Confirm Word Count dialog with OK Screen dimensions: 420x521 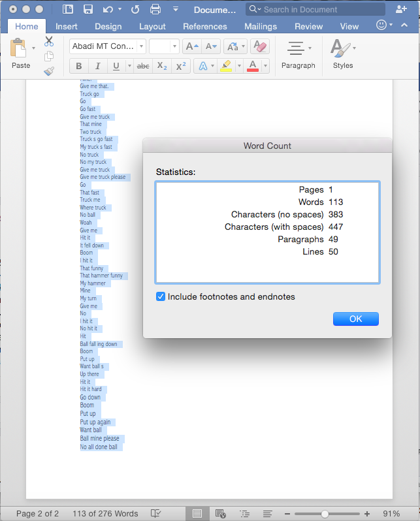(x=355, y=319)
